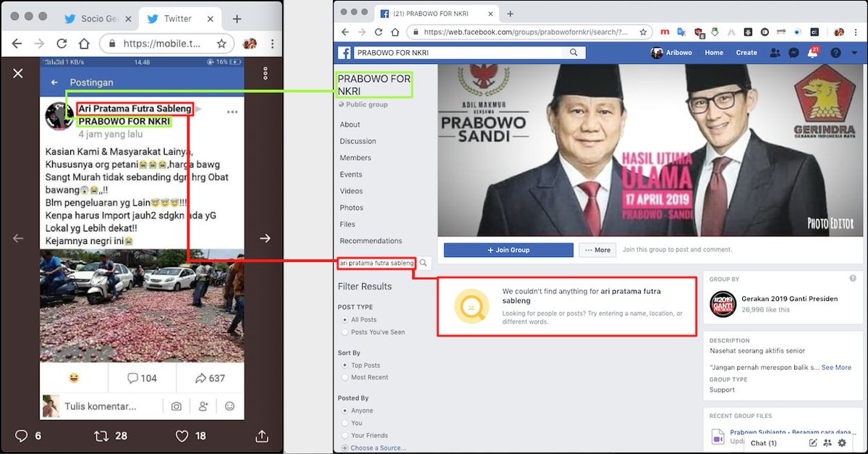Viewport: 868px width, 454px height.
Task: Select Posted By Your Friends radio button
Action: (x=344, y=435)
